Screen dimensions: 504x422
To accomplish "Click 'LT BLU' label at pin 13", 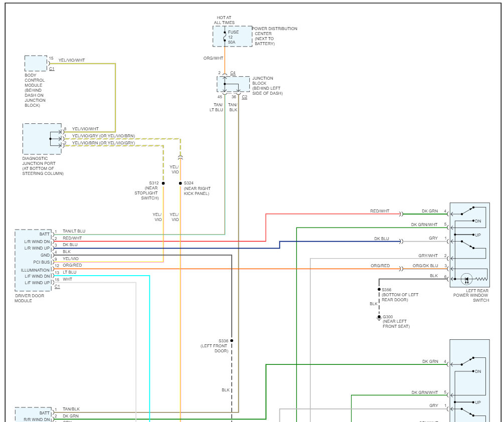I will [x=69, y=272].
